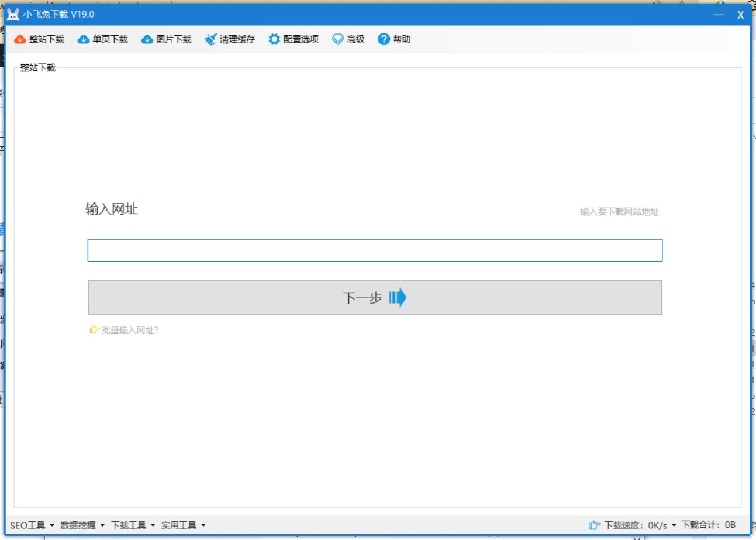Click the 高级 diamond icon
This screenshot has height=540, width=756.
pyautogui.click(x=338, y=39)
